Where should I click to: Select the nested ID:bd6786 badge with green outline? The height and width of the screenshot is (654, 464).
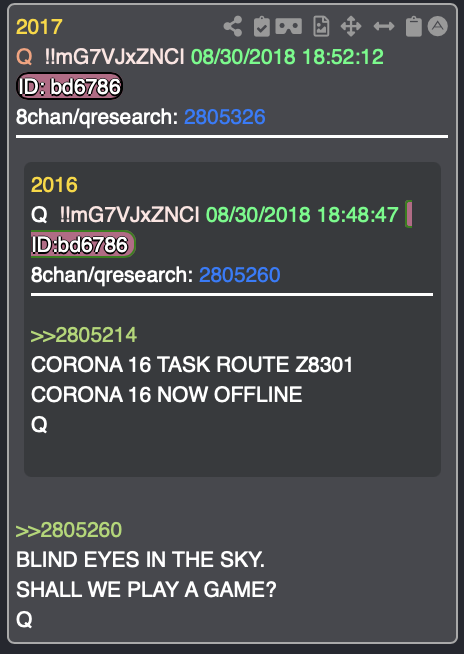point(83,244)
